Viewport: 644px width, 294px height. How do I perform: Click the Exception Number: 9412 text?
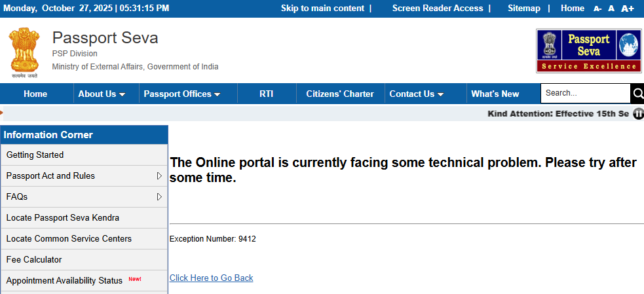click(213, 239)
